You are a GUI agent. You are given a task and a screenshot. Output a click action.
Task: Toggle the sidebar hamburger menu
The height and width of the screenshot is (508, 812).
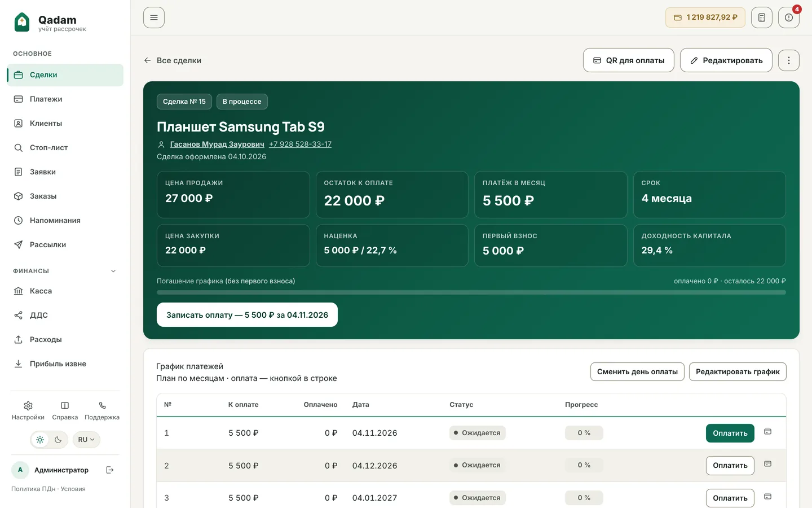click(154, 17)
